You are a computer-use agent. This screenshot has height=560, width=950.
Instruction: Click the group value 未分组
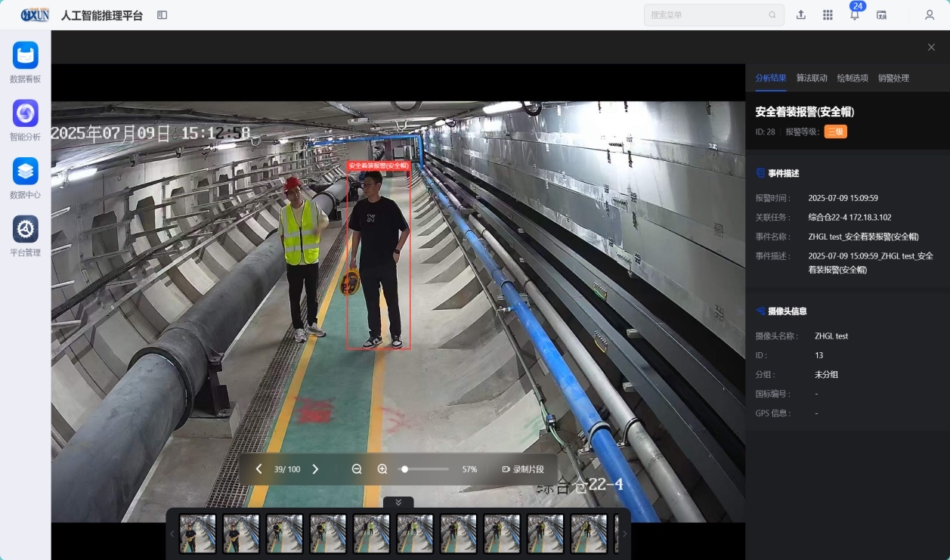[826, 375]
